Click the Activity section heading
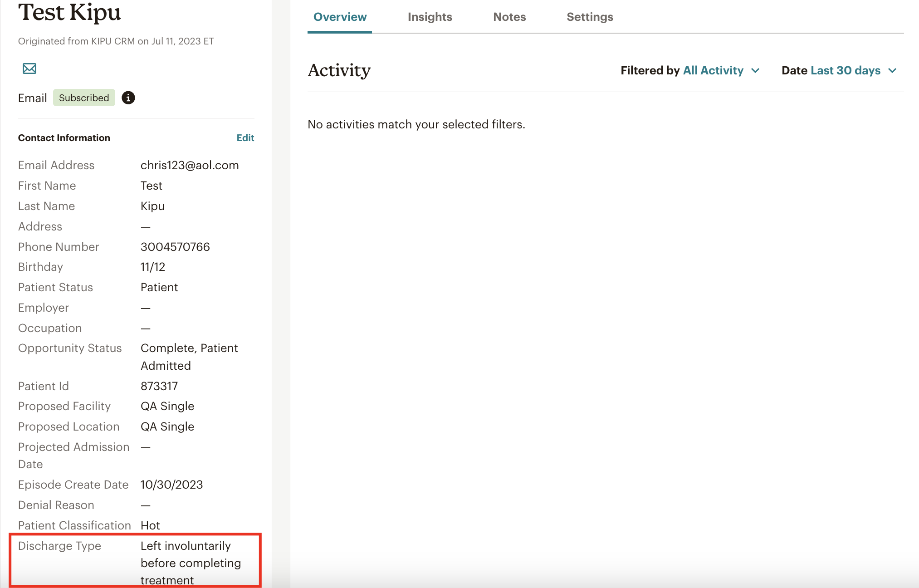Image resolution: width=919 pixels, height=588 pixels. coord(339,70)
